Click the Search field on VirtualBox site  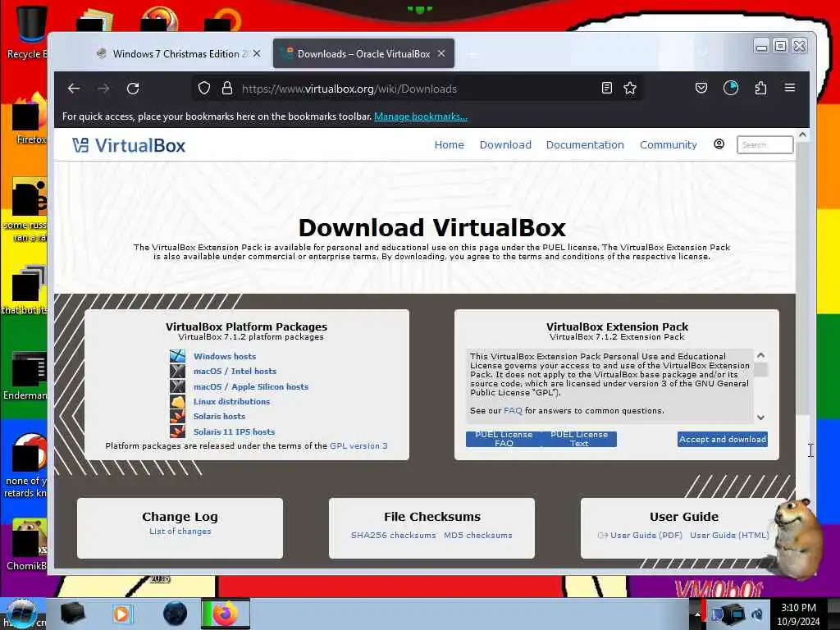765,144
